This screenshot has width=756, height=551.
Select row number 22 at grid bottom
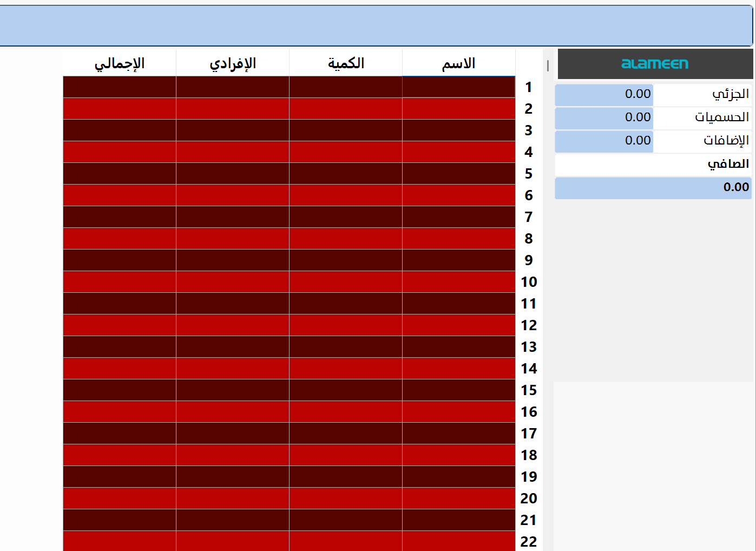pyautogui.click(x=529, y=542)
